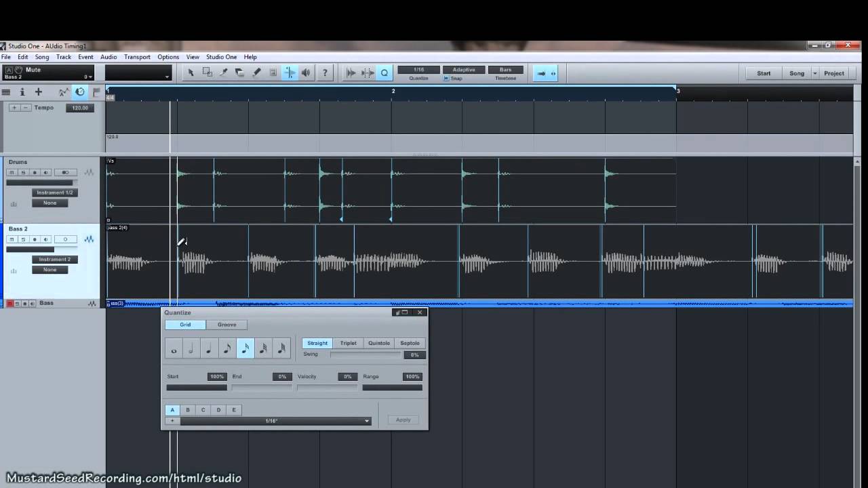This screenshot has height=488, width=868.
Task: Select the Listen speaker tool
Action: (306, 73)
